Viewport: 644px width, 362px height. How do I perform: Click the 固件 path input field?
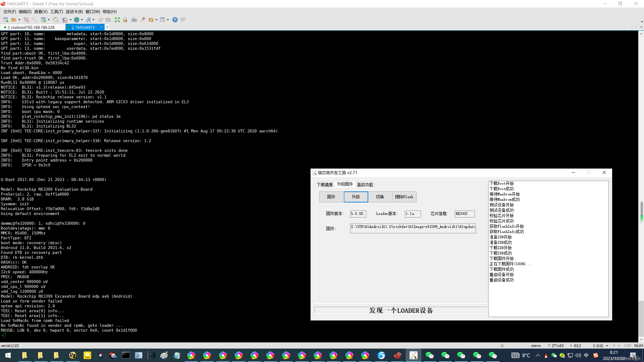tap(413, 228)
